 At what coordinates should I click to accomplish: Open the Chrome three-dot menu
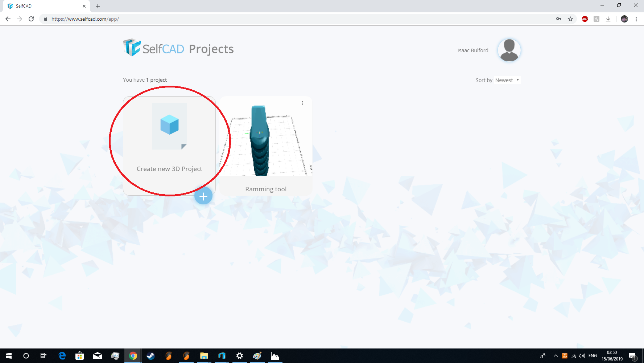(636, 19)
